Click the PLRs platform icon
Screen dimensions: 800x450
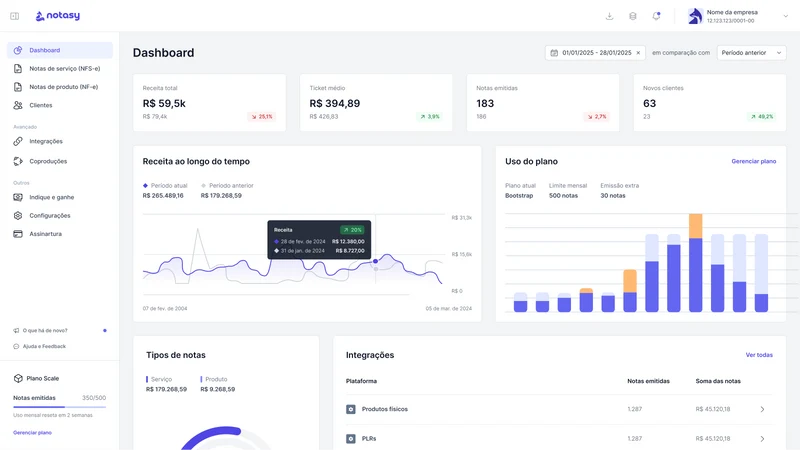[x=351, y=439]
